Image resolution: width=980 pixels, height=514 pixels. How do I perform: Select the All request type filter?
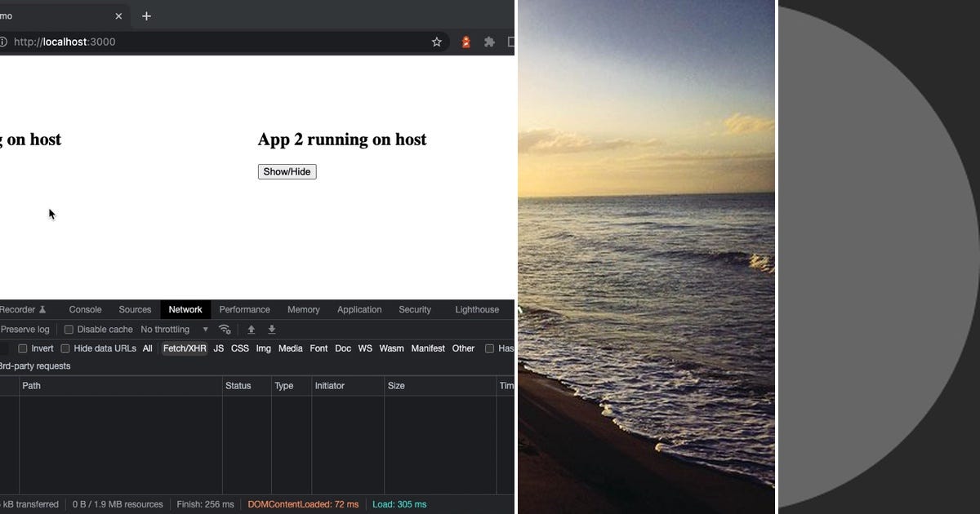coord(147,348)
